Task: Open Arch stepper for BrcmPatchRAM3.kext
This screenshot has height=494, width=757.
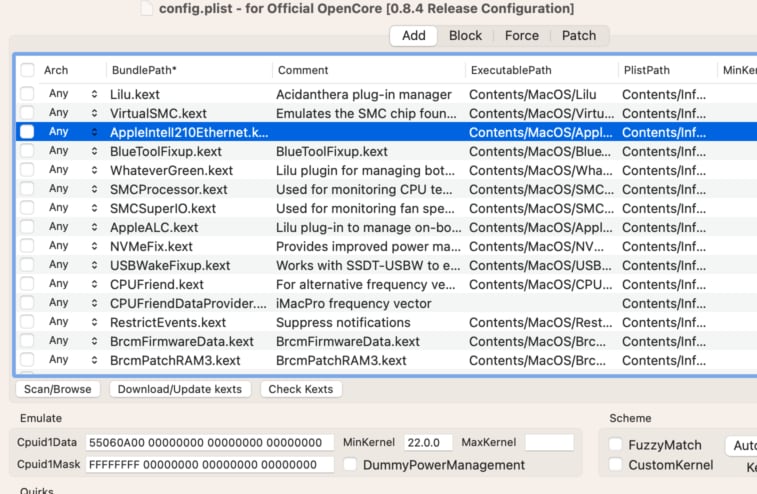Action: [94, 360]
